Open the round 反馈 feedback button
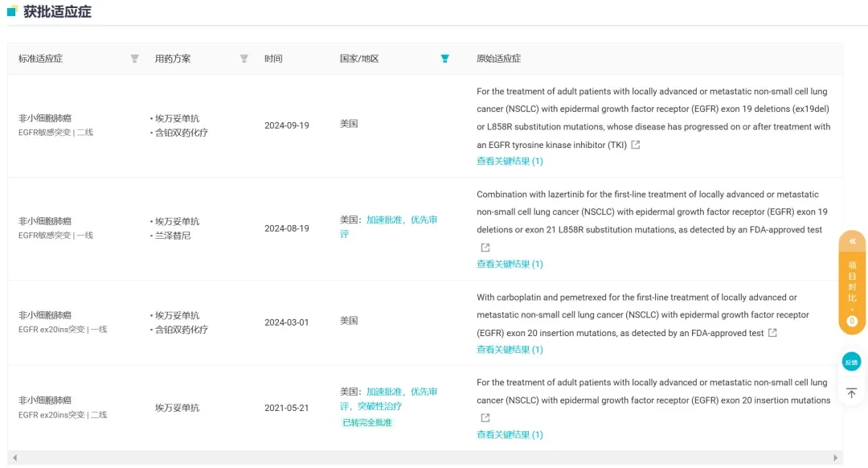 click(x=851, y=362)
